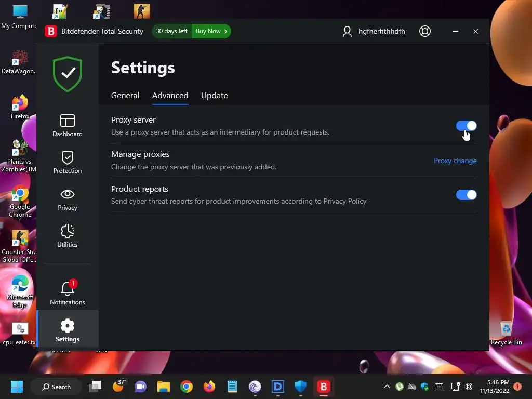Disable the Proxy server toggle
532x399 pixels.
pos(466,126)
